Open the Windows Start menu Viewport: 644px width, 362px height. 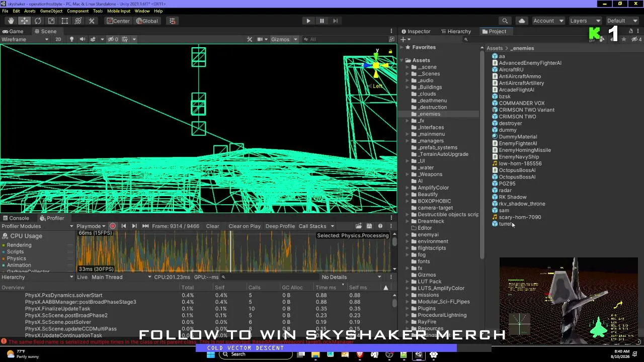211,354
